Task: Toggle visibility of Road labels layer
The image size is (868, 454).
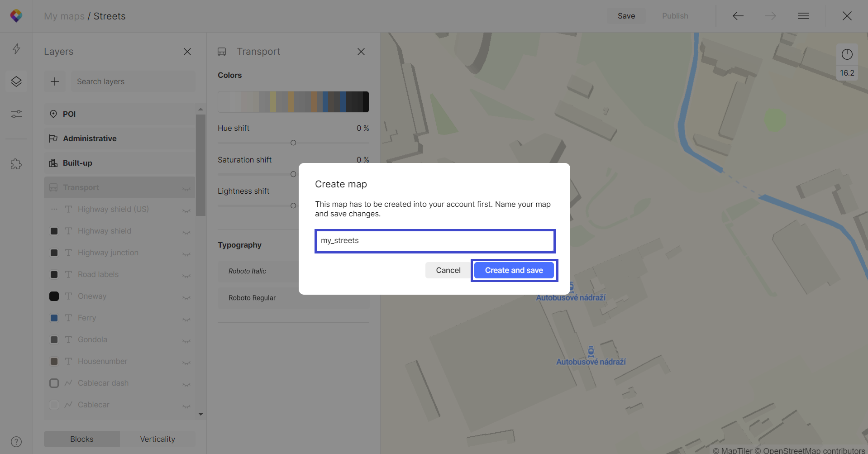Action: click(186, 275)
